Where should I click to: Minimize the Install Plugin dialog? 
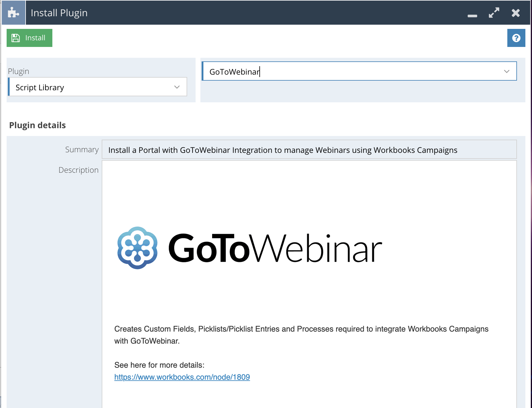point(472,16)
